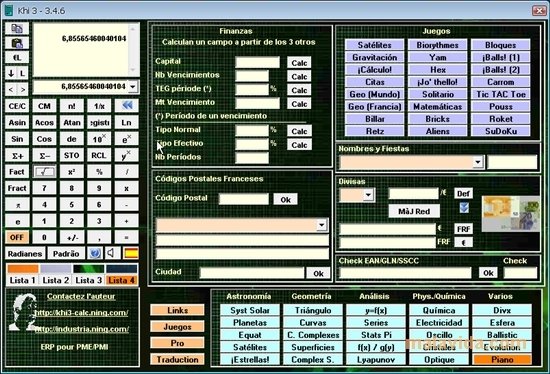Switch to the Lista 1 tab
550x374 pixels.
tap(22, 280)
